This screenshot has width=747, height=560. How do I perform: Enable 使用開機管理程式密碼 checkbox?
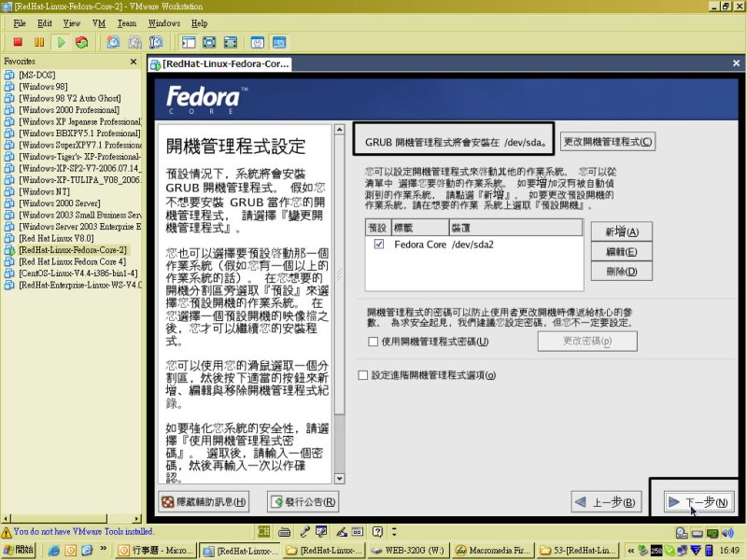pos(373,342)
